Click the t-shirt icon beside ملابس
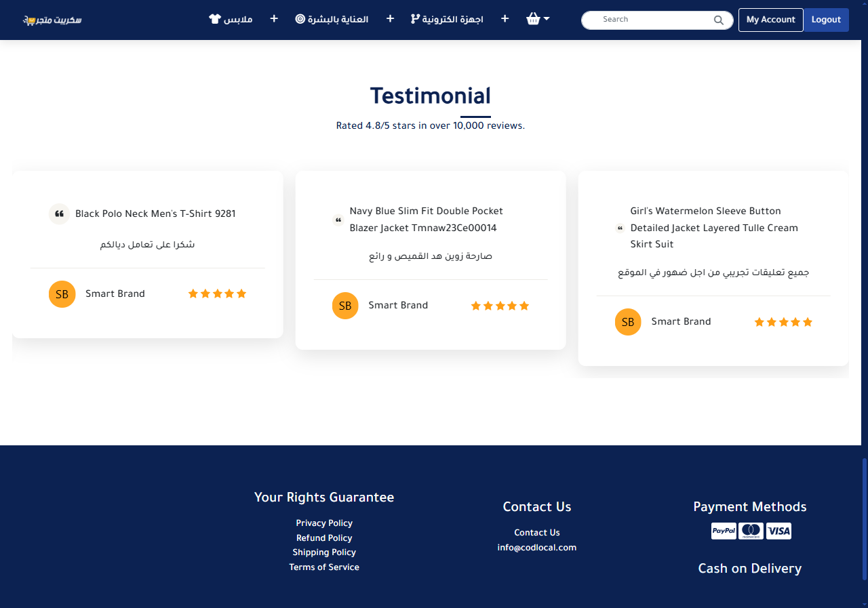Viewport: 868px width, 608px height. [215, 19]
